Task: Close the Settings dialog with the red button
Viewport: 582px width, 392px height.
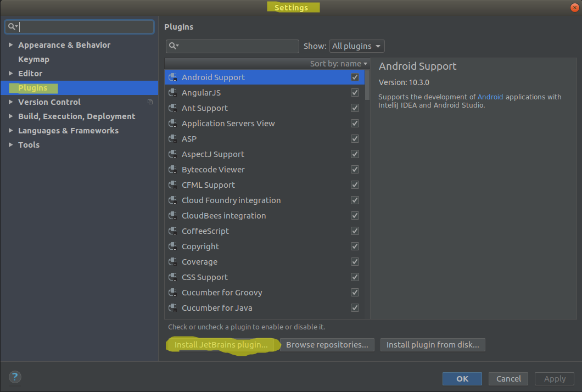Action: coord(574,8)
